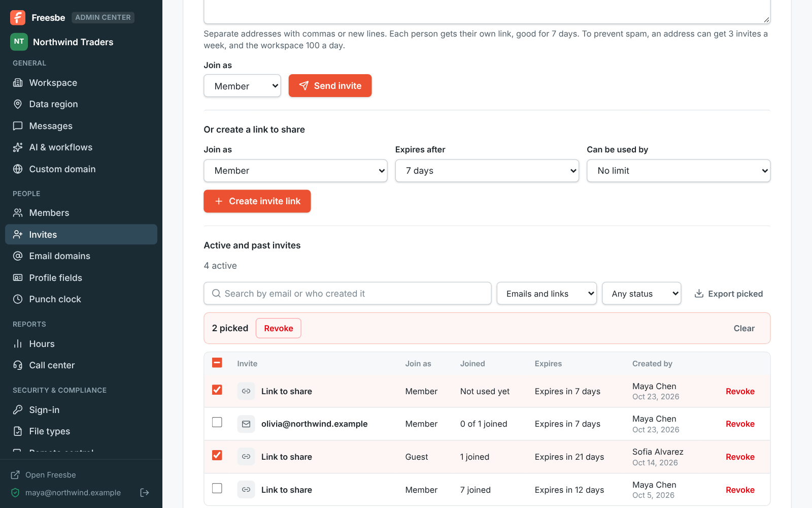Click the AI & workflows sparkle icon

(18, 147)
